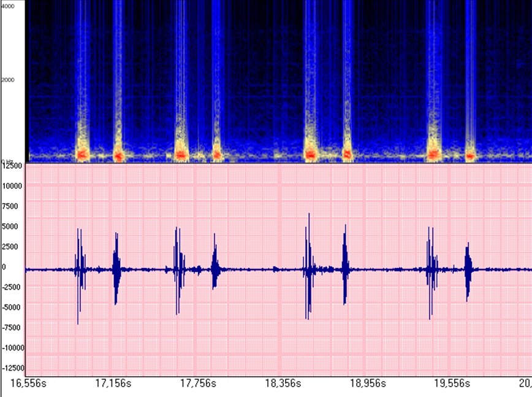The height and width of the screenshot is (397, 532).
Task: Click the last waveform burst on the right
Action: tap(469, 269)
